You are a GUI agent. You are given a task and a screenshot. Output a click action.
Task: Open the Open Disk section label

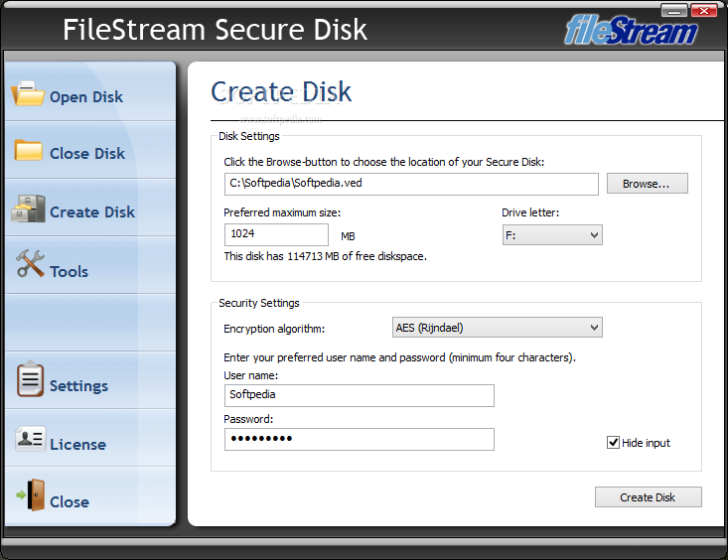[86, 97]
